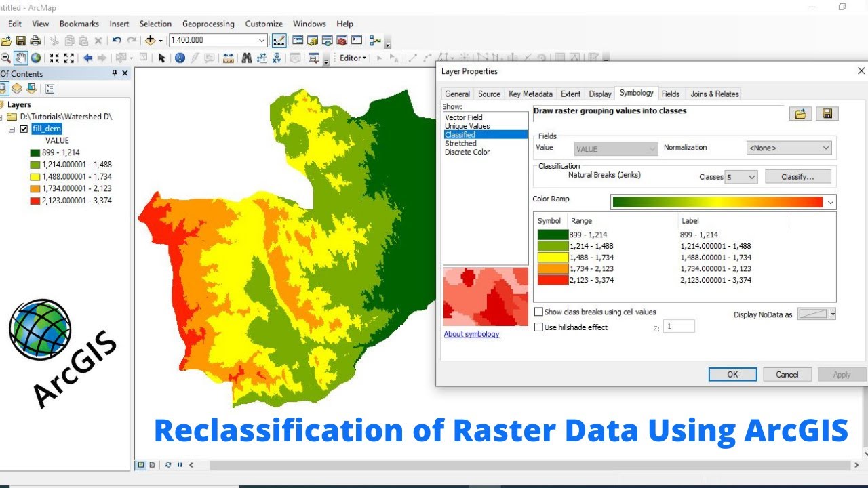This screenshot has width=868, height=488.
Task: Choose the Select Elements black arrow tool
Action: [x=161, y=58]
